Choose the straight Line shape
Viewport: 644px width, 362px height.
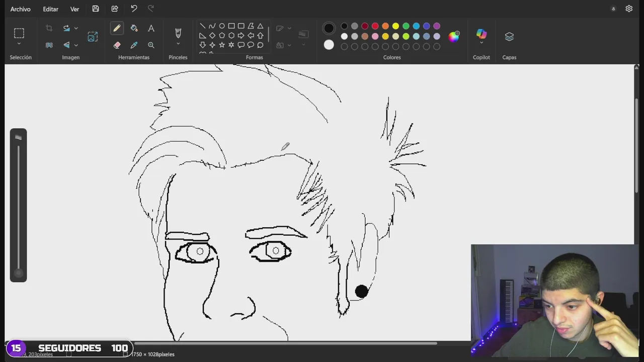pyautogui.click(x=202, y=26)
